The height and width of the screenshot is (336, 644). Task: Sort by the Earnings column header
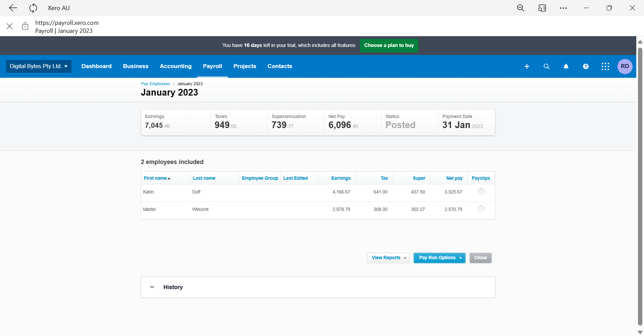click(x=341, y=178)
